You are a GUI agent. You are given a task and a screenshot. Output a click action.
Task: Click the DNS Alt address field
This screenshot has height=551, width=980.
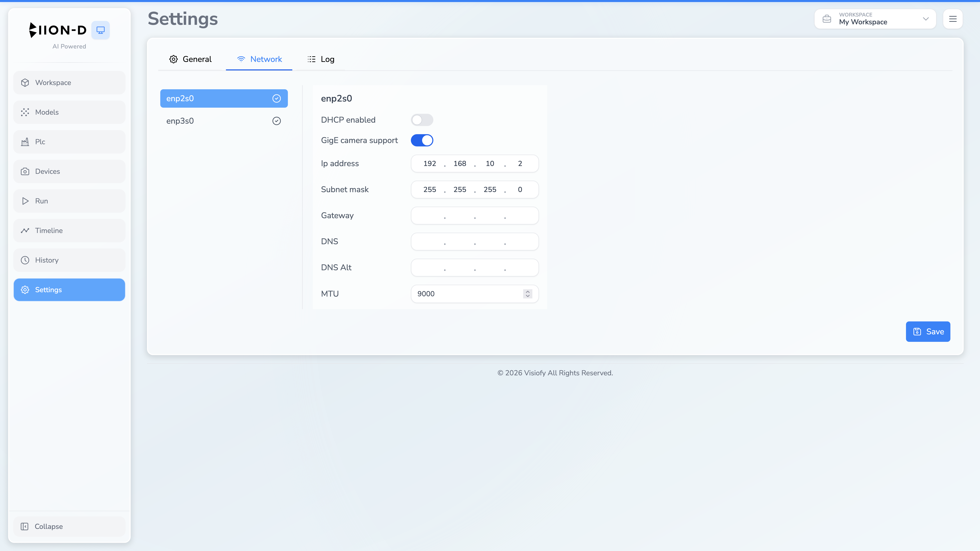(475, 268)
